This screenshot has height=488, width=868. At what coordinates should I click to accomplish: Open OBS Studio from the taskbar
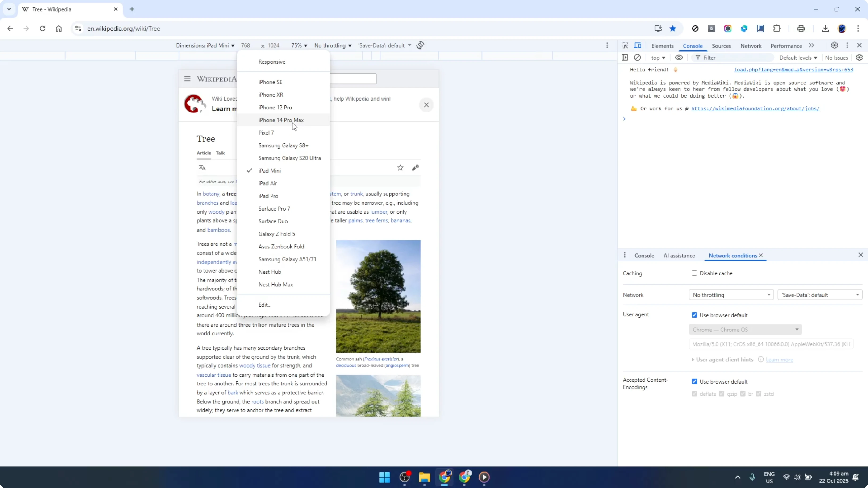405,478
